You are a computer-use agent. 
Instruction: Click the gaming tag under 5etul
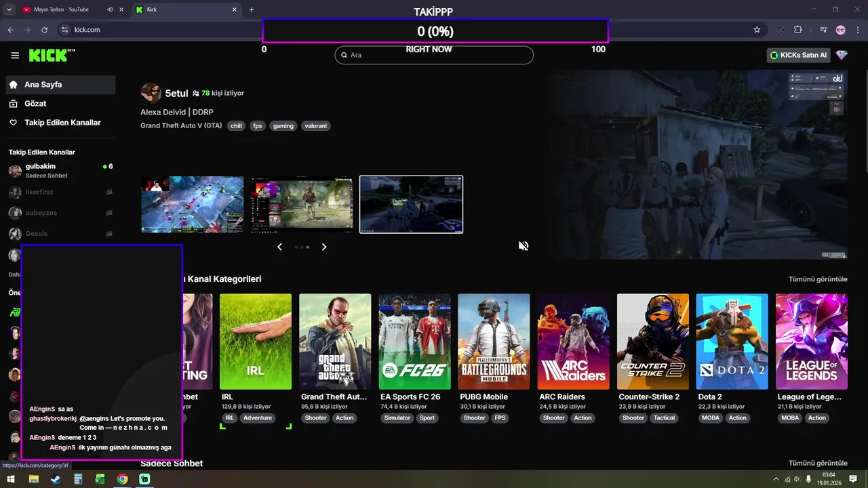click(283, 126)
